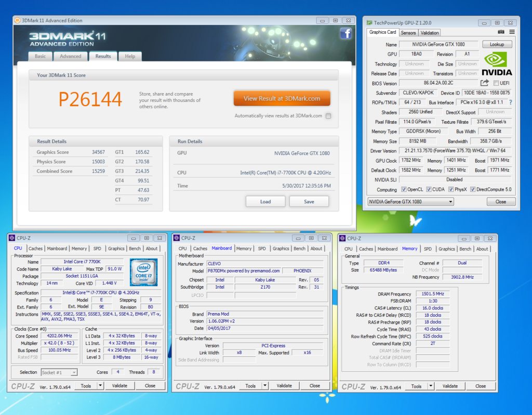Click the CPU-Z CPU window title icon

point(12,238)
